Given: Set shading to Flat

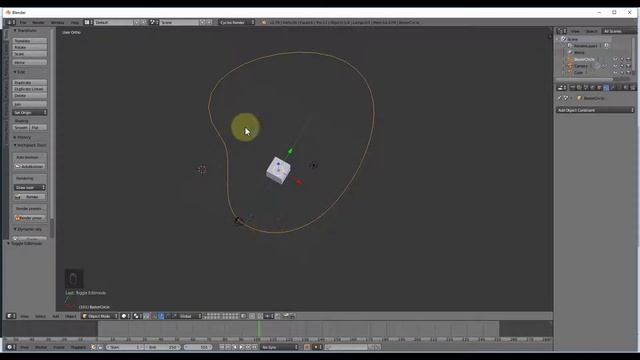Looking at the screenshot, I should pos(38,127).
